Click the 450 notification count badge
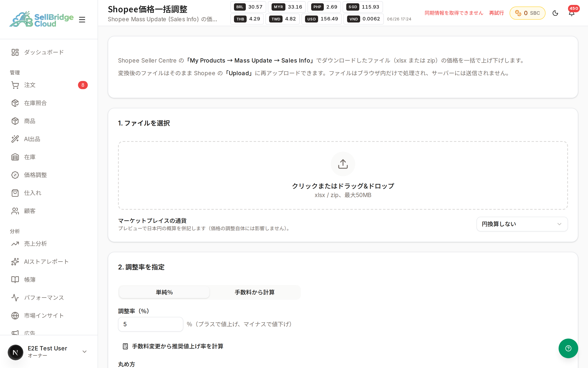The width and height of the screenshot is (588, 368). pos(574,9)
